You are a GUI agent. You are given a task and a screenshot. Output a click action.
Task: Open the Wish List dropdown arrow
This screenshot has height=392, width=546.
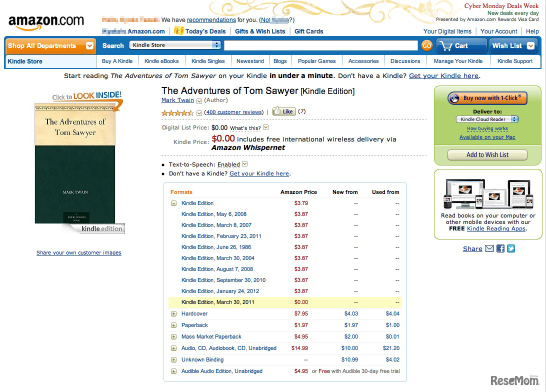(x=530, y=45)
